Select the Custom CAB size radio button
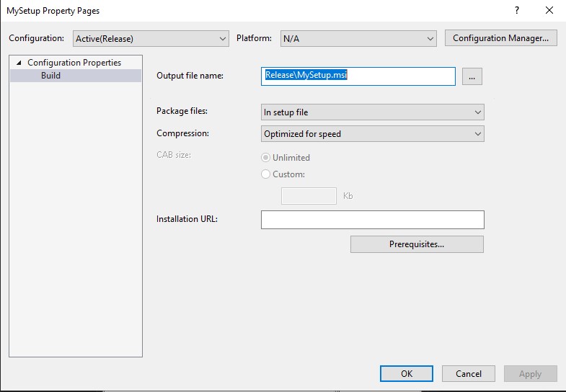566x392 pixels. click(x=265, y=174)
